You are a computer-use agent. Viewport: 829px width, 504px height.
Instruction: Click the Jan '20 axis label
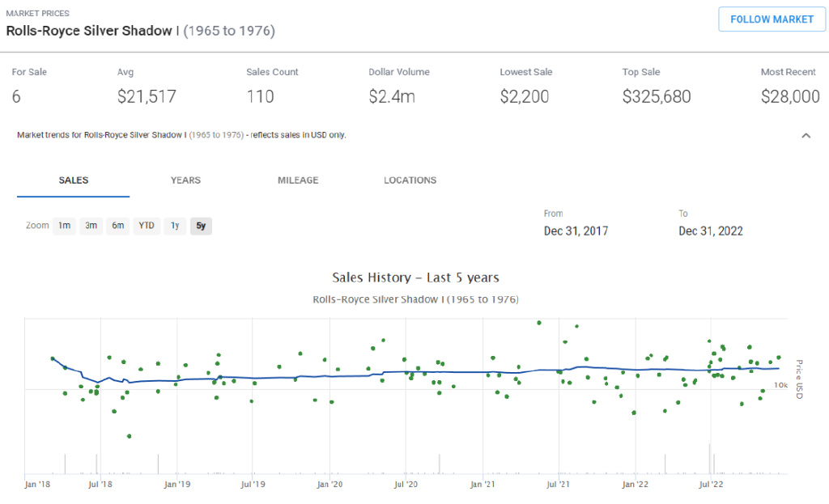(329, 484)
